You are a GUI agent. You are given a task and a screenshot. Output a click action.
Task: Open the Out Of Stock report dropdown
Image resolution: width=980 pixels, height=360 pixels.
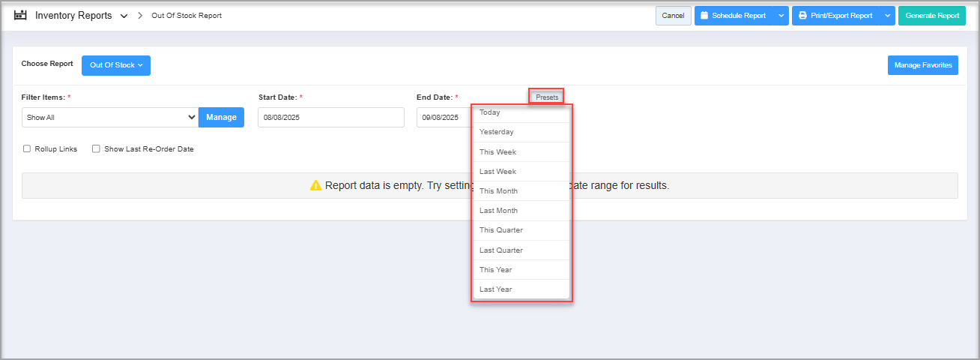click(x=115, y=65)
